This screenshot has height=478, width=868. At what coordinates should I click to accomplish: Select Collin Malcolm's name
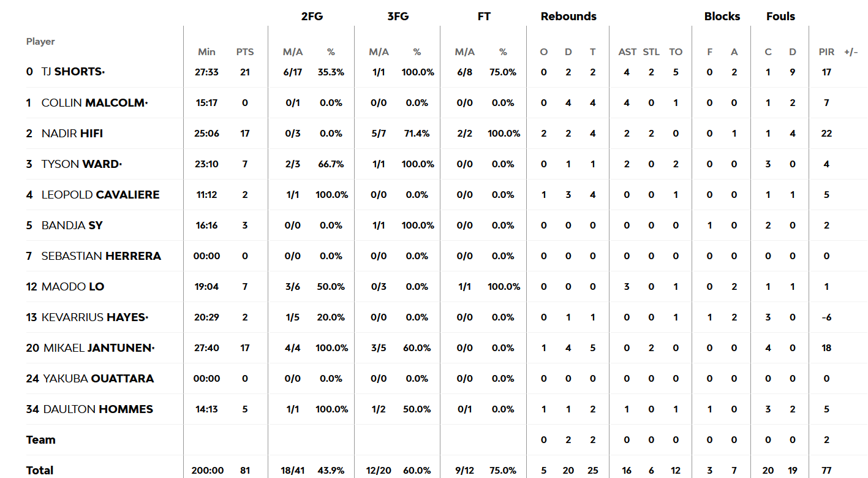pyautogui.click(x=93, y=102)
